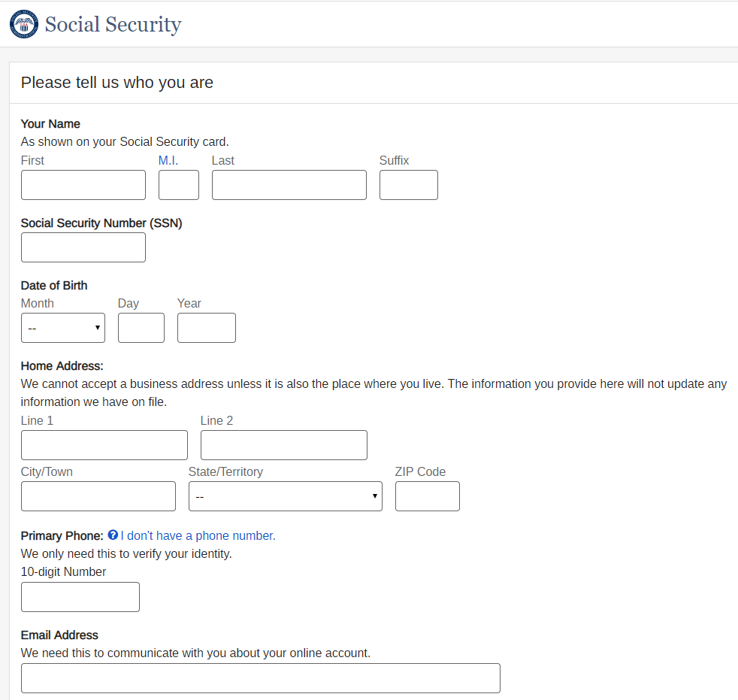Viewport: 738px width, 700px height.
Task: Click the address Line 1 field
Action: [x=104, y=445]
